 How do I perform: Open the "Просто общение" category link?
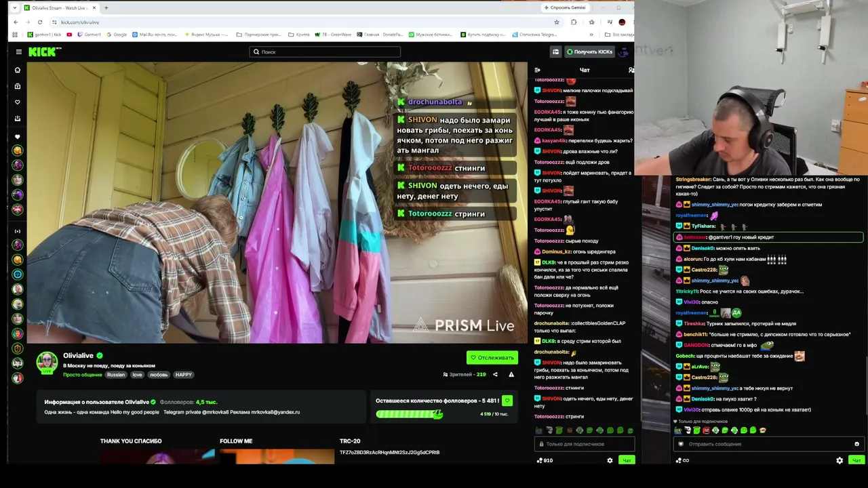pos(83,375)
